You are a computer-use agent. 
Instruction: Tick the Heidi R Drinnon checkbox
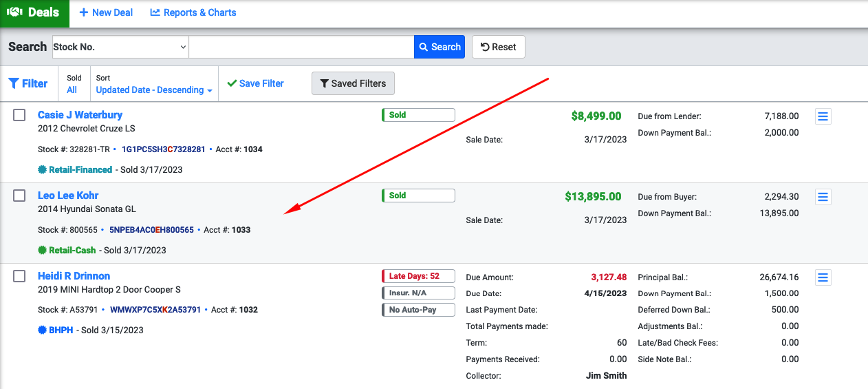click(x=19, y=276)
